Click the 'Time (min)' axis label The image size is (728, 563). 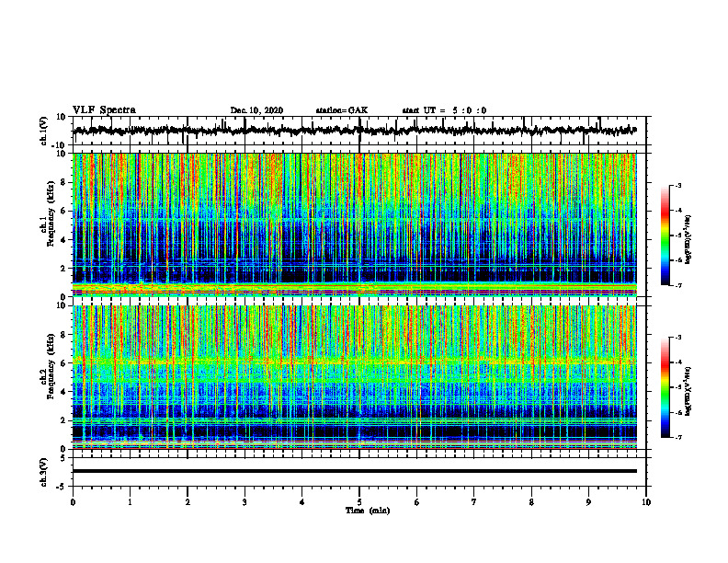click(x=368, y=511)
